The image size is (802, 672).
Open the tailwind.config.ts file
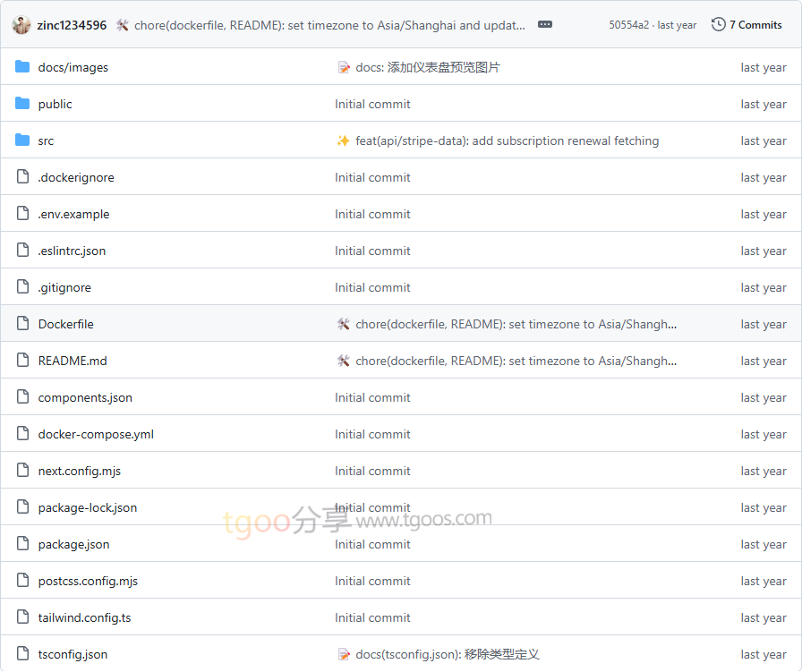tap(84, 617)
